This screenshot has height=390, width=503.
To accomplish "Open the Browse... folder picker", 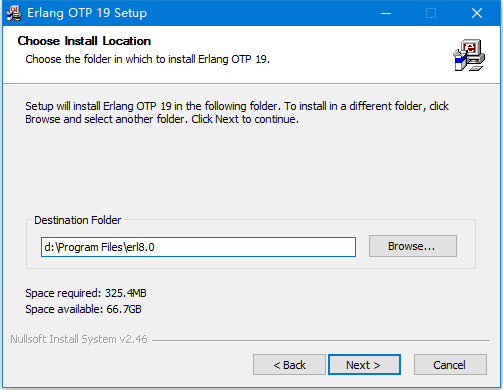I will click(x=413, y=246).
